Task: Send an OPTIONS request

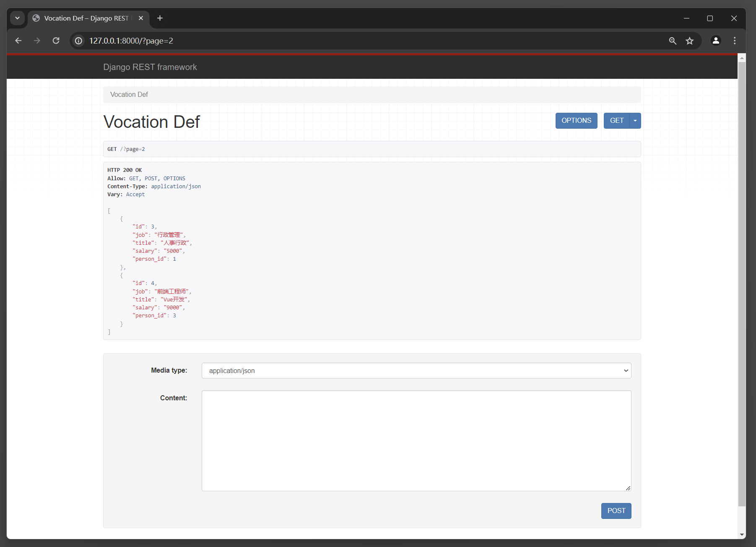Action: (576, 121)
